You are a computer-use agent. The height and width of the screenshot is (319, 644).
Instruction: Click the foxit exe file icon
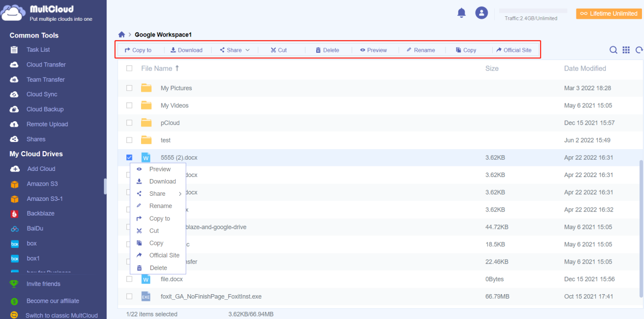[x=146, y=296]
